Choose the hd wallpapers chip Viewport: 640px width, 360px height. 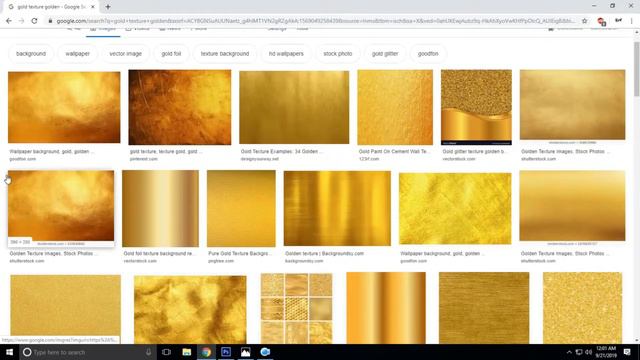pos(286,53)
